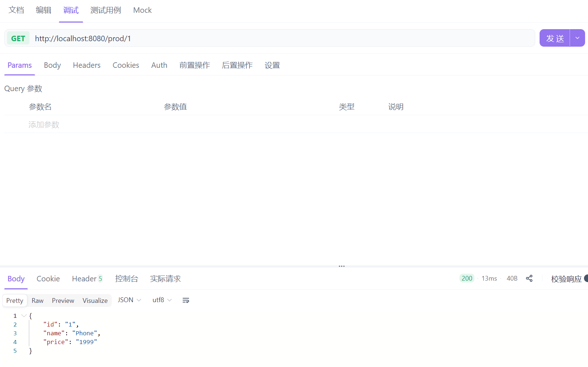This screenshot has height=367, width=588.
Task: Open the 实际请求 tab
Action: click(165, 279)
